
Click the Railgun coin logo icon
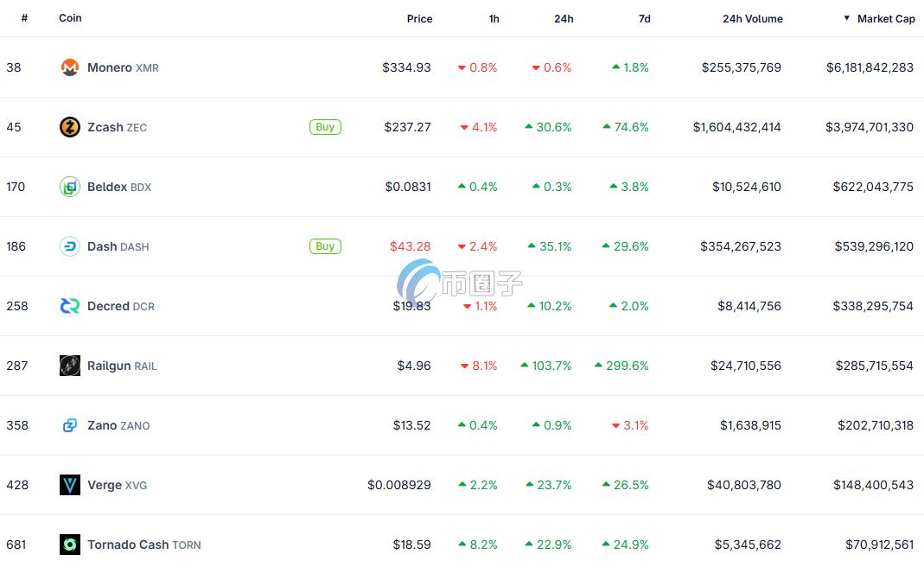(70, 366)
